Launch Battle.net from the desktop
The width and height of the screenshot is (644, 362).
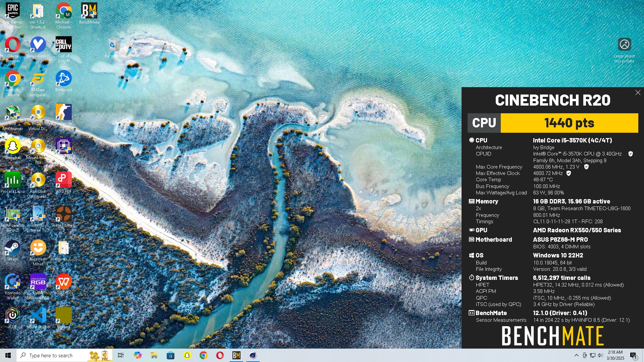click(63, 81)
